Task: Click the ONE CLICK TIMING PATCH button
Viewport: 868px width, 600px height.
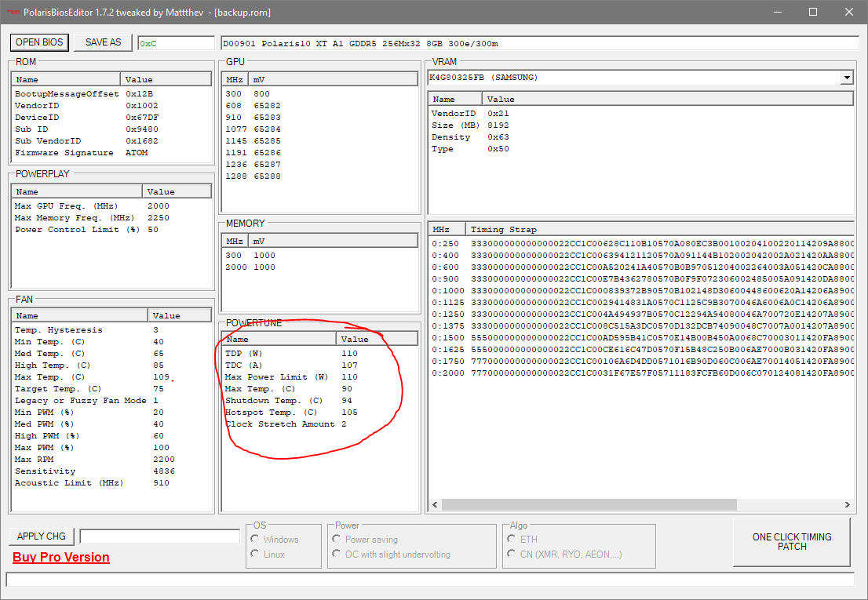Action: [792, 542]
